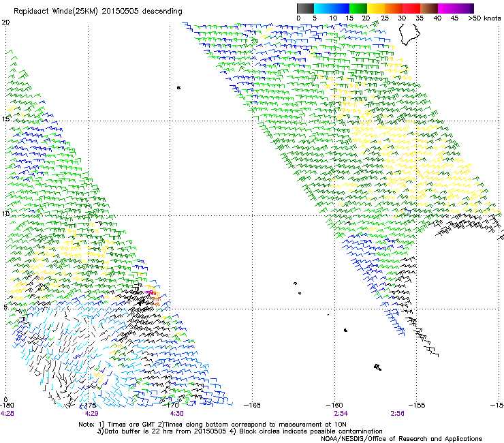This screenshot has width=504, height=443.
Task: Click the island outline near 2N, 157W
Action: coord(378,367)
